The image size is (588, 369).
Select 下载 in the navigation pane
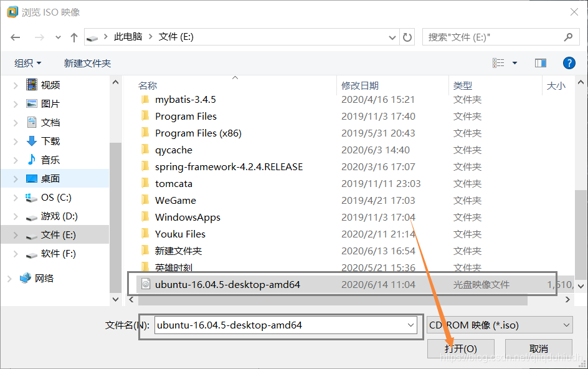tap(50, 141)
